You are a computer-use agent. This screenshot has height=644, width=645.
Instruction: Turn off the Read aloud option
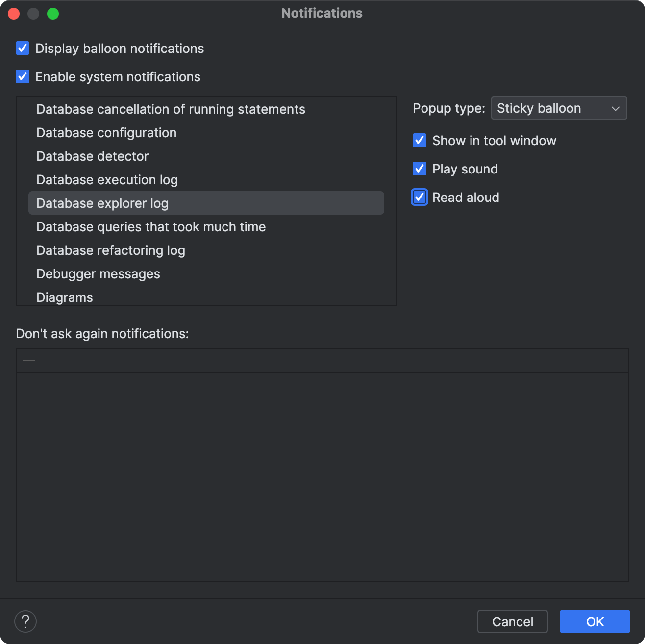pos(420,197)
